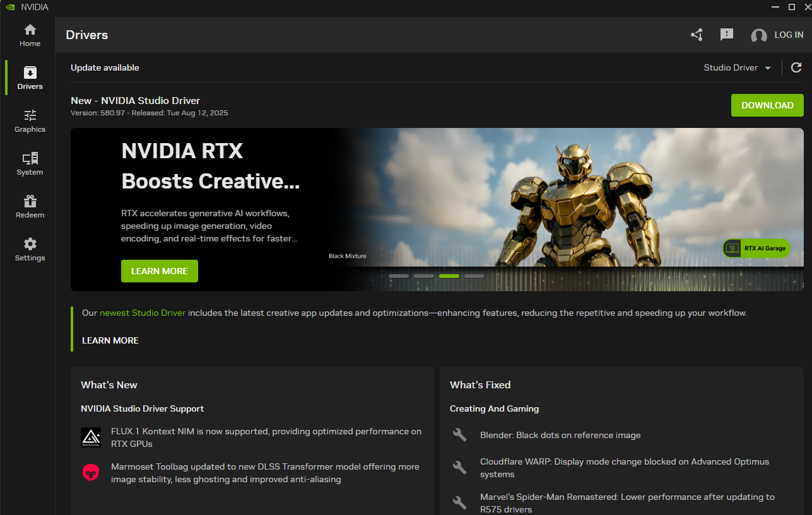Open the Home section in the sidebar
The image size is (812, 515).
click(x=30, y=34)
